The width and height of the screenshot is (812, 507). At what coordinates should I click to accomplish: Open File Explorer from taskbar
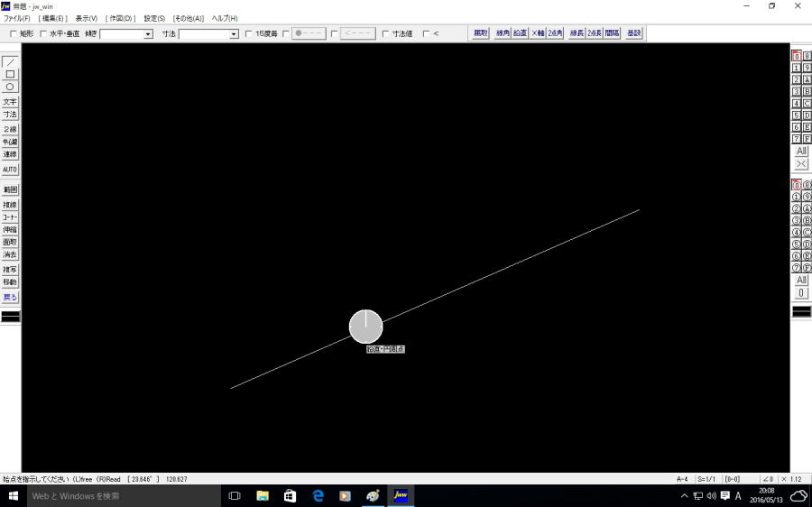(x=263, y=495)
